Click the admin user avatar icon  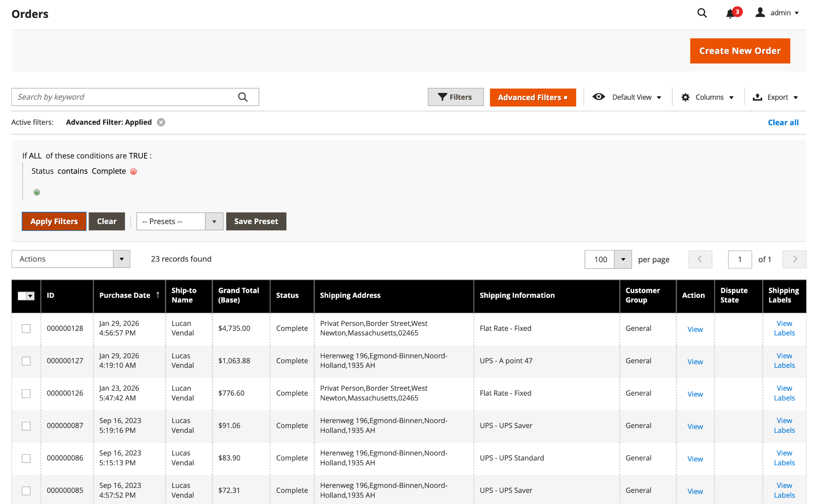coord(760,12)
